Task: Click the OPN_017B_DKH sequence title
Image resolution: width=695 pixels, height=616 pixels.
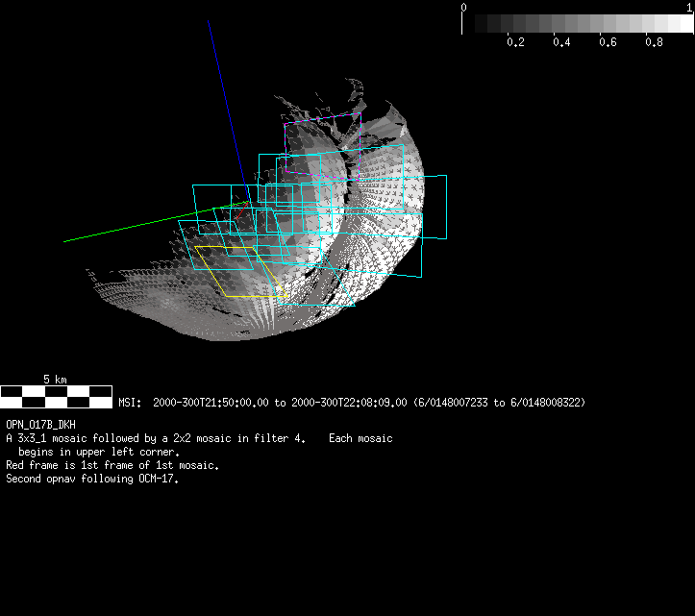Action: [x=40, y=424]
